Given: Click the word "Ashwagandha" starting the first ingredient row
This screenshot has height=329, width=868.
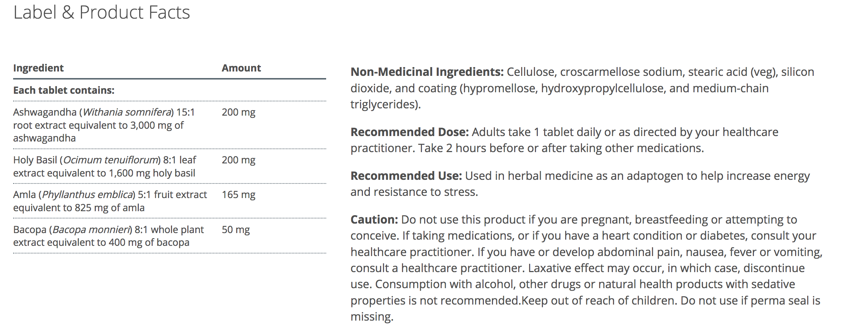Looking at the screenshot, I should 44,112.
